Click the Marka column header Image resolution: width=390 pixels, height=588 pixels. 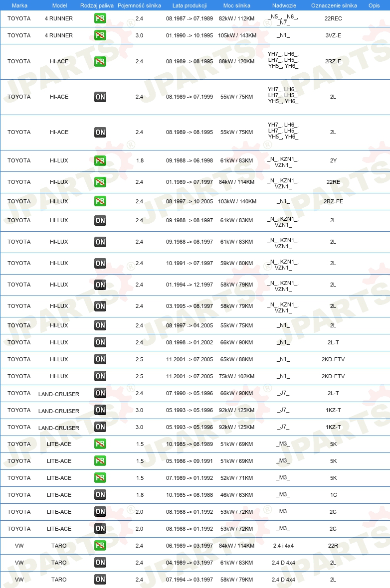click(x=19, y=5)
